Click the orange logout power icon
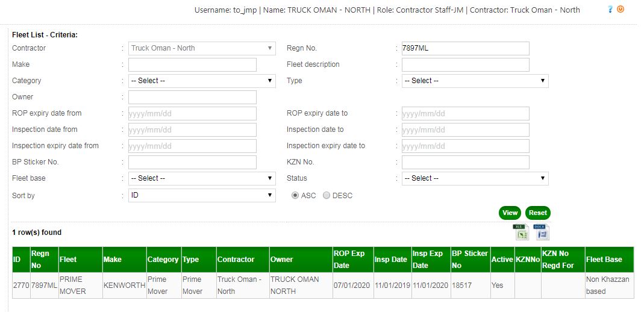 pos(621,10)
